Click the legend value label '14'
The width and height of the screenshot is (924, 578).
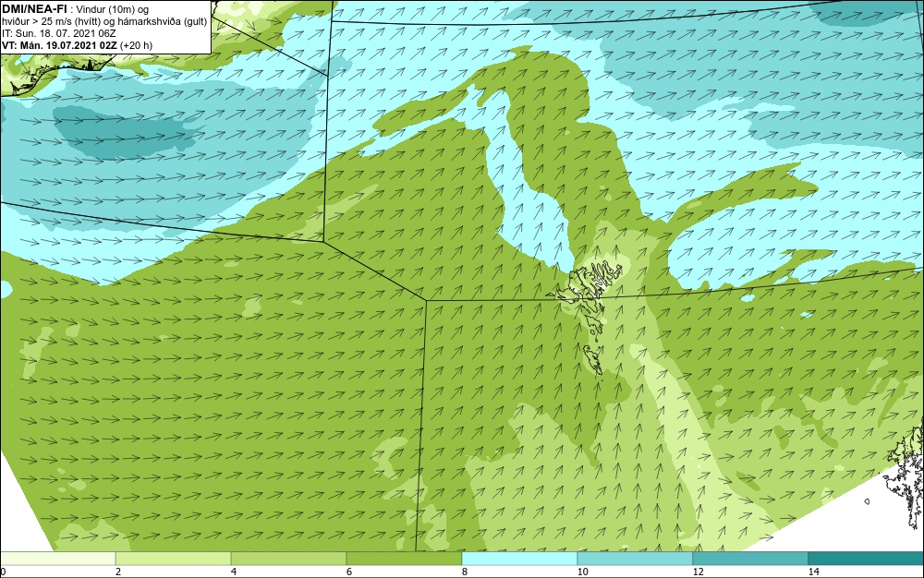coord(814,572)
